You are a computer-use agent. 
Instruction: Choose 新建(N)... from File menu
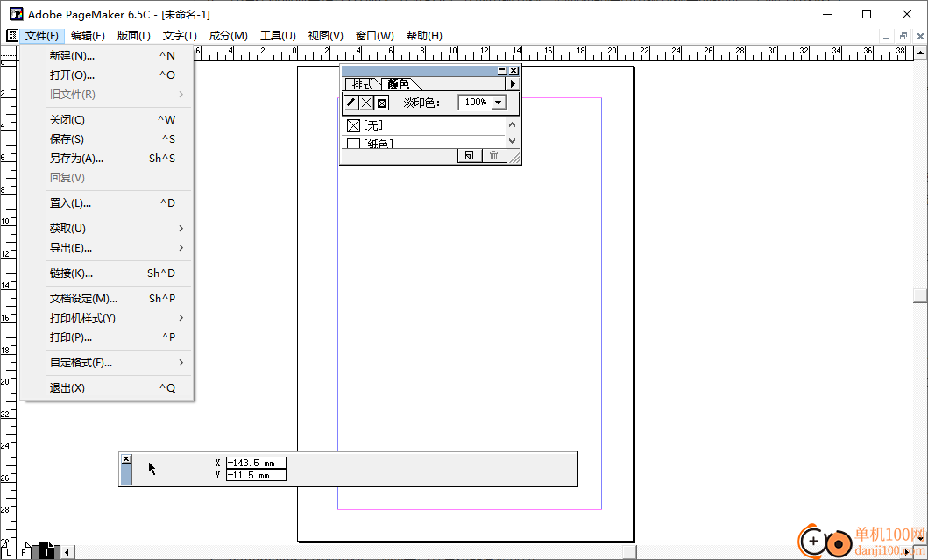coord(107,55)
